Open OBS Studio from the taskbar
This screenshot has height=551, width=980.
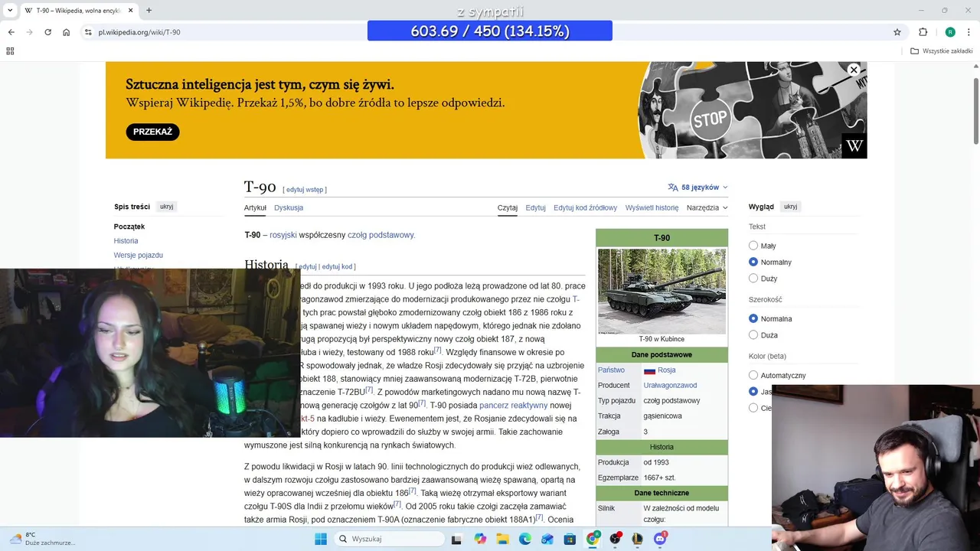[x=615, y=539]
